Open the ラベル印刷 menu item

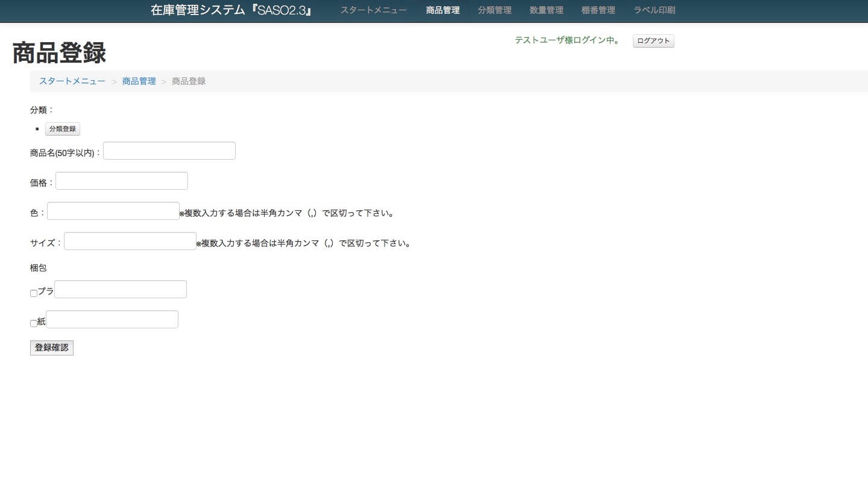[x=654, y=10]
